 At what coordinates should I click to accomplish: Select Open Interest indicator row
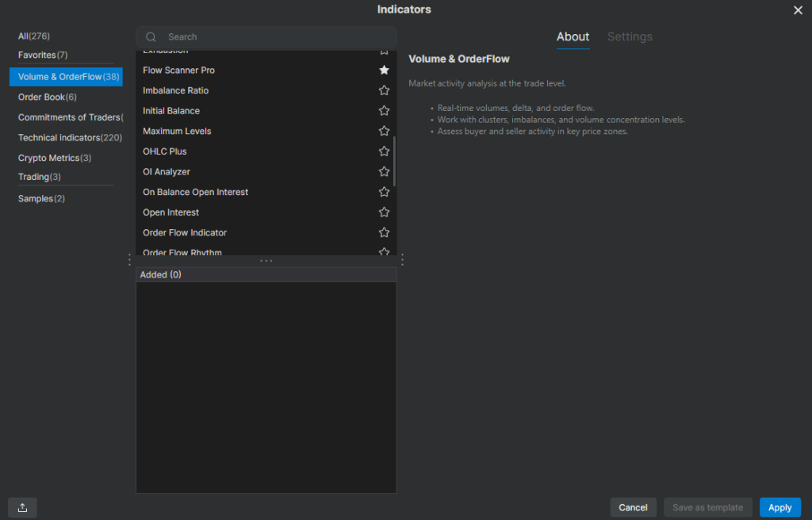[x=265, y=212]
